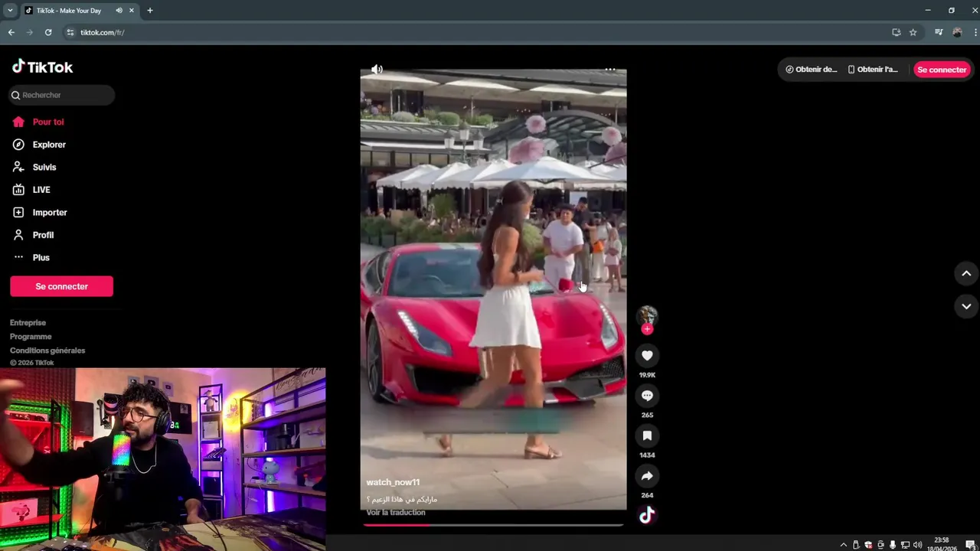Mute the tab via its speaker icon
Screen dimensions: 980x551
(x=119, y=11)
